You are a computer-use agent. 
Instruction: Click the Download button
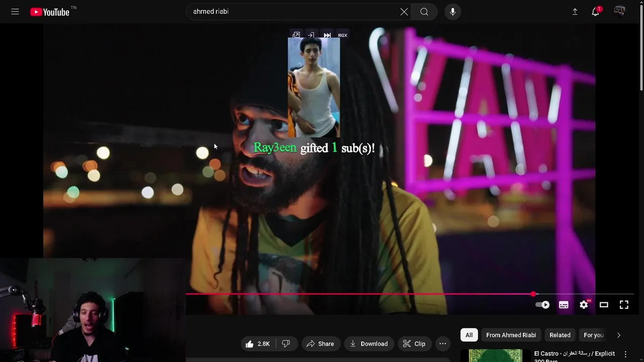click(369, 344)
